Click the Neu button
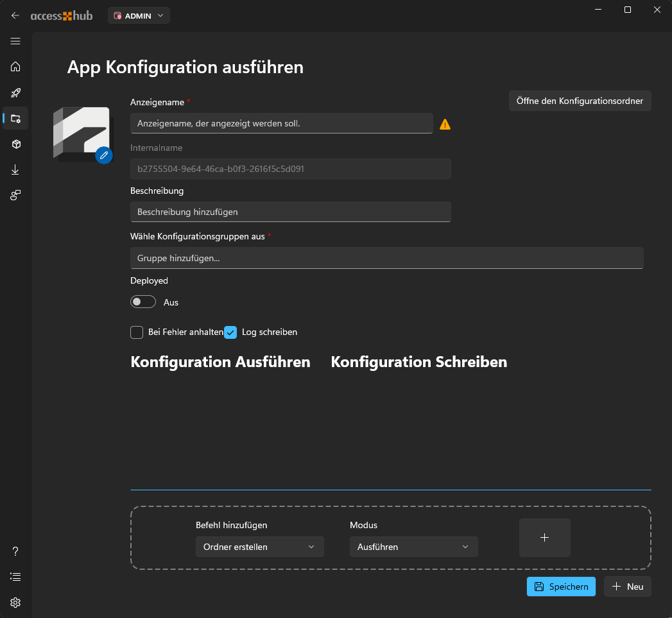Screen dimensions: 672x618 628,587
